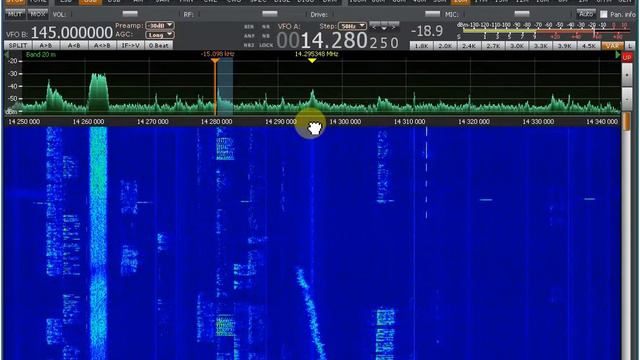
Task: Toggle the MOX transmit button
Action: click(x=38, y=14)
